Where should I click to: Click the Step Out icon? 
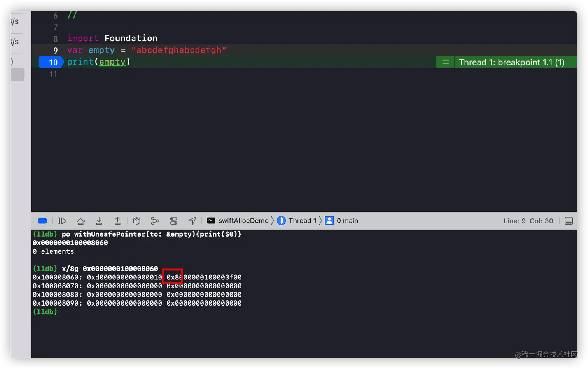117,221
